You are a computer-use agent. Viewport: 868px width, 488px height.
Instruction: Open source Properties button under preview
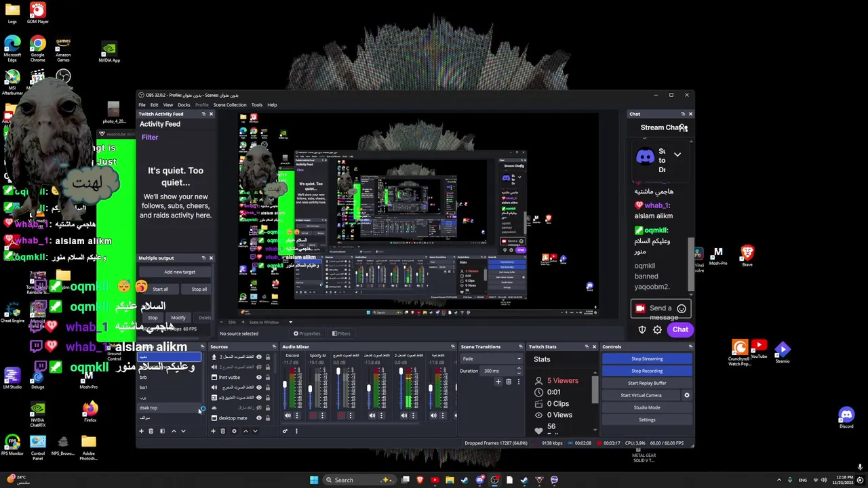coord(307,333)
